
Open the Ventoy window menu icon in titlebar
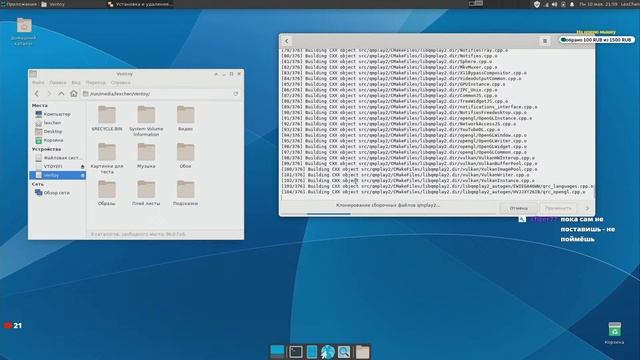33,74
